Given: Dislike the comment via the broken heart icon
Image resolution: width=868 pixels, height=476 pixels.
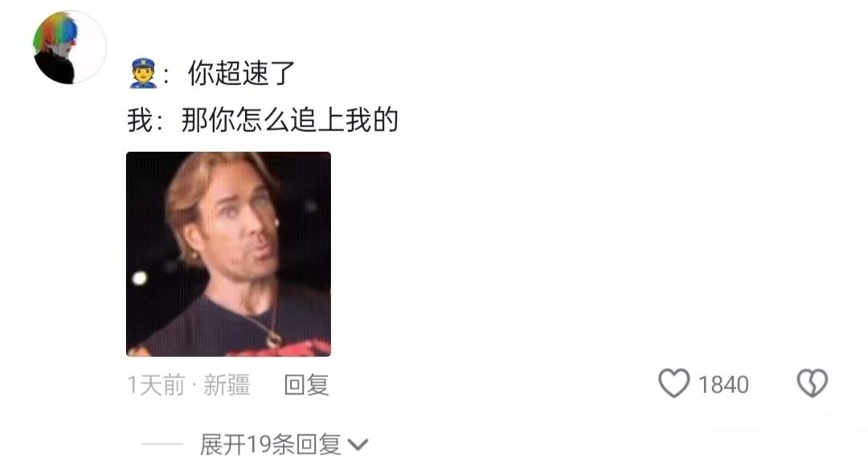Looking at the screenshot, I should pyautogui.click(x=812, y=383).
